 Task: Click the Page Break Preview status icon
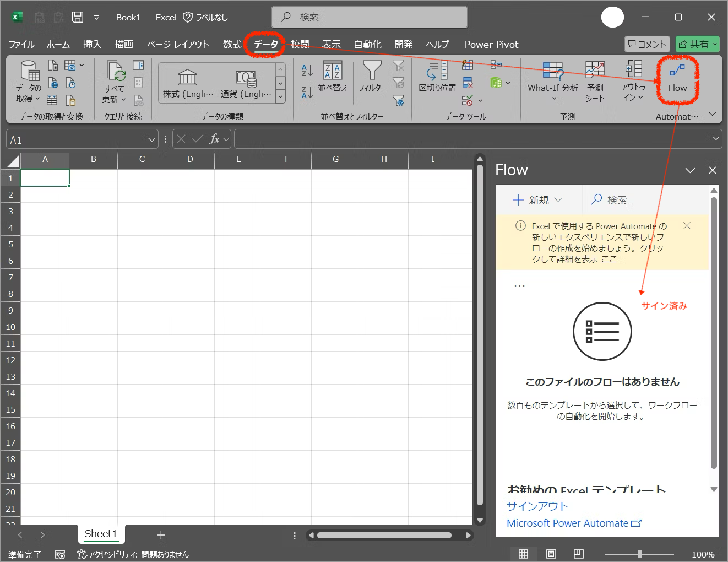pyautogui.click(x=578, y=554)
